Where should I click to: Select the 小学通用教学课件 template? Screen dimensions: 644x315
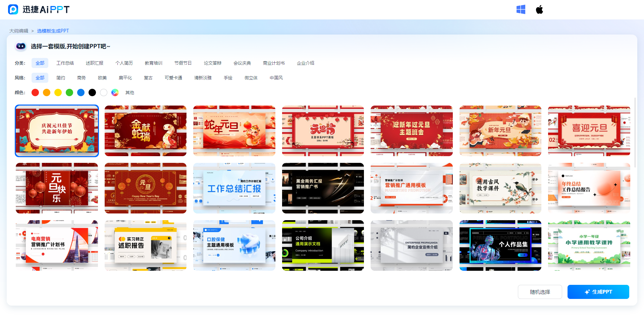coord(589,246)
